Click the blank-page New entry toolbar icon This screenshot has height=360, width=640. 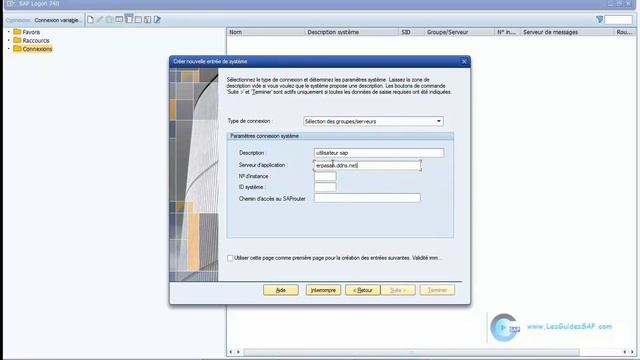tap(90, 20)
